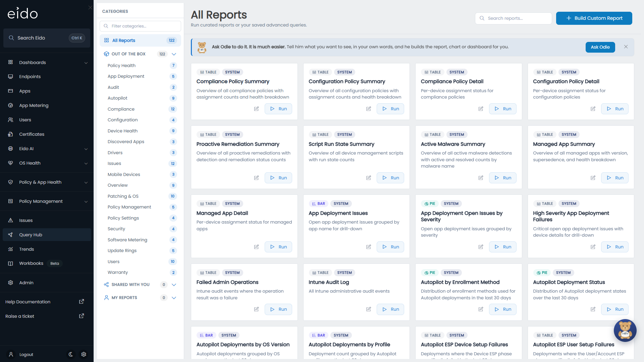This screenshot has width=644, height=362.
Task: Expand the Policy Management sidebar menu
Action: [47, 201]
